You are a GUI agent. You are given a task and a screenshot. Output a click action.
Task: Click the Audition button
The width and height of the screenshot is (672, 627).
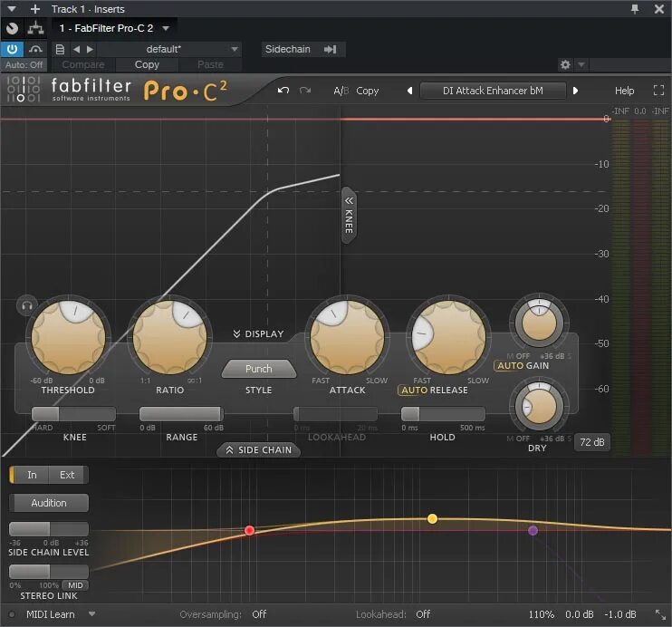(49, 503)
